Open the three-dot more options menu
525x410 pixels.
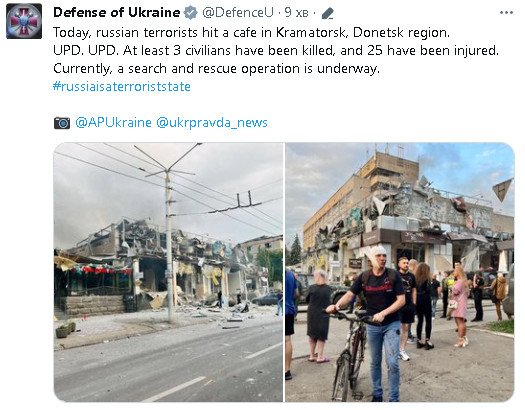click(x=506, y=13)
